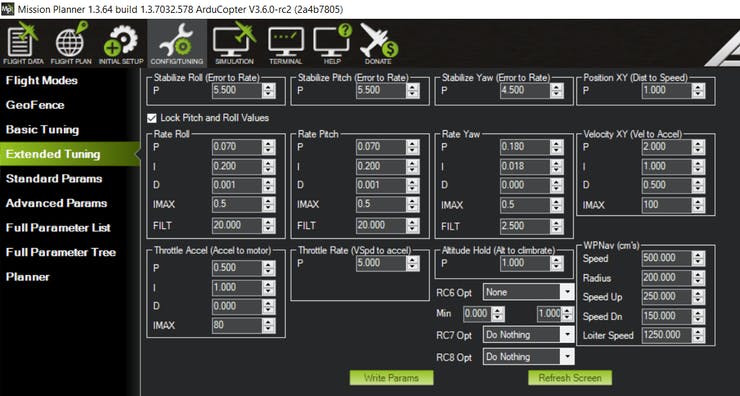Click WPNav Speed Dn value field
740x396 pixels.
point(666,316)
